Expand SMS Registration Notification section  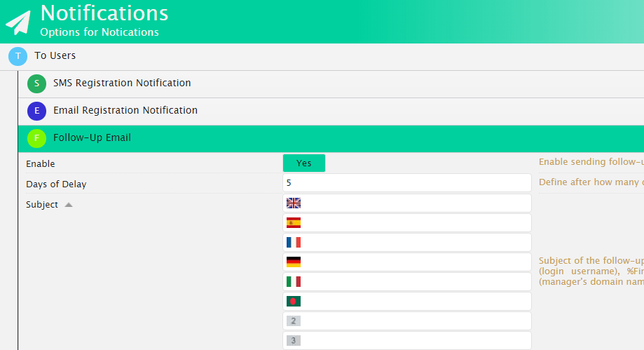coord(122,83)
